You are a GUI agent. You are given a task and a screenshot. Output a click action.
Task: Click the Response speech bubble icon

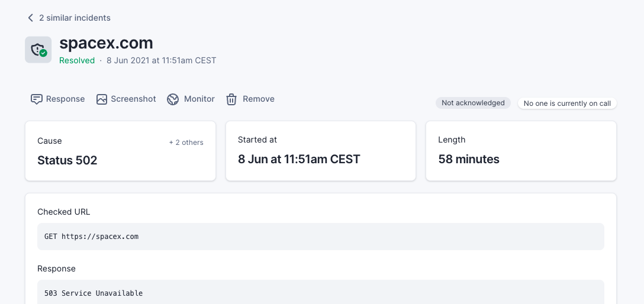point(37,99)
